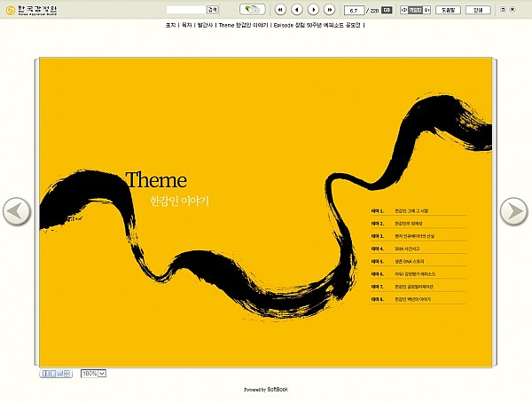Select single-page view icon
Viewport: 532px width, 403px height.
52,374
